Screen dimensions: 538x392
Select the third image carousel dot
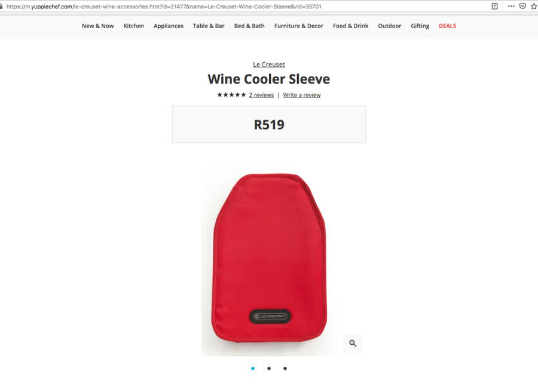coord(285,368)
